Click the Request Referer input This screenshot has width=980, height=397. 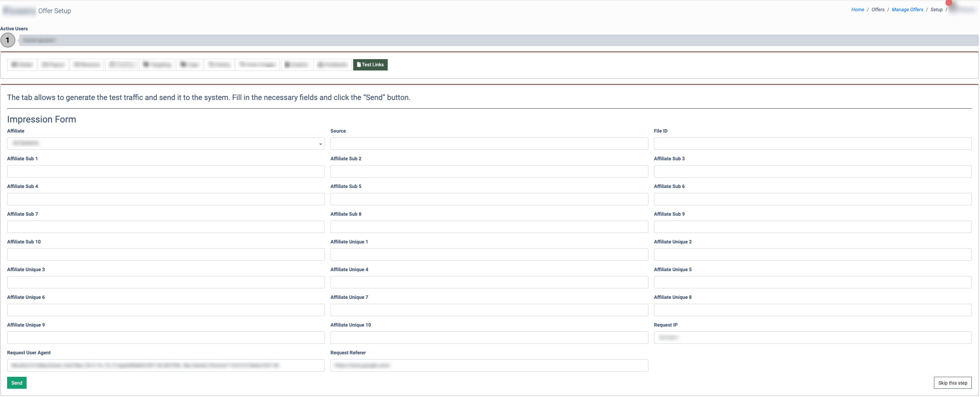point(489,366)
